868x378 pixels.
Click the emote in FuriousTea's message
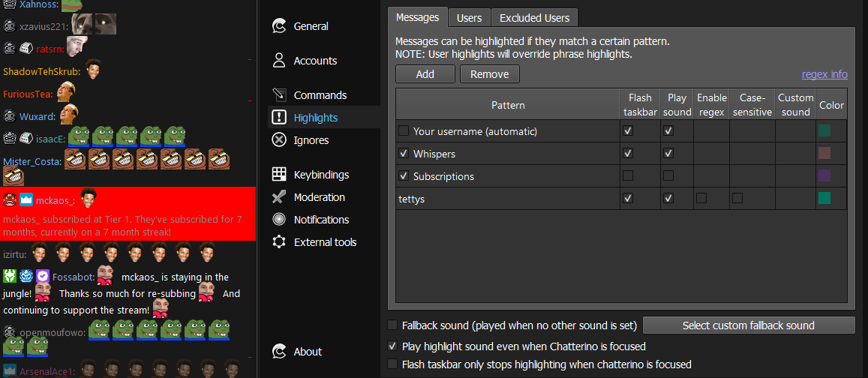click(x=65, y=91)
